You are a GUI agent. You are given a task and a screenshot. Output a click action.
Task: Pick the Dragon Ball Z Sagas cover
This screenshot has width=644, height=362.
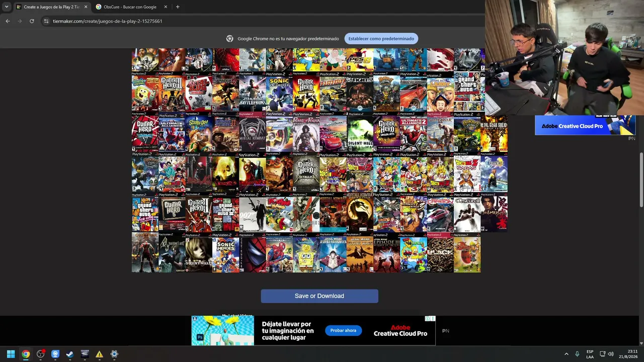coord(467,173)
